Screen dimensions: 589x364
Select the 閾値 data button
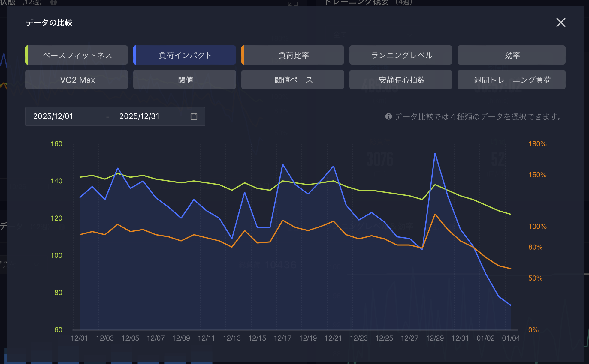pos(185,80)
